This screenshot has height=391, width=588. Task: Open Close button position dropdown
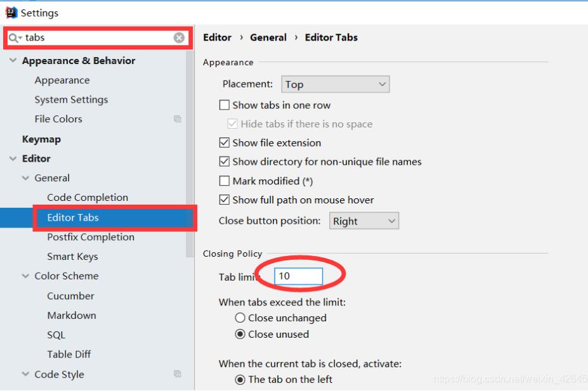(364, 221)
